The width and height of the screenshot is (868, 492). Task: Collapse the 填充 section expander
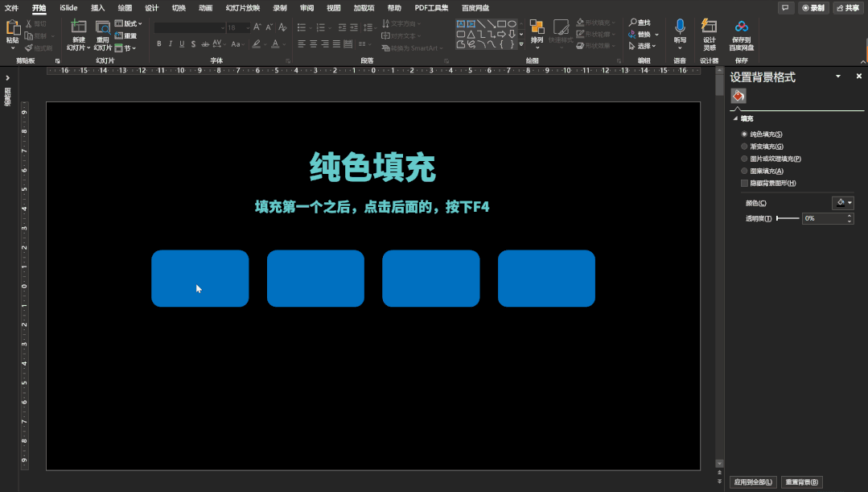(x=736, y=118)
